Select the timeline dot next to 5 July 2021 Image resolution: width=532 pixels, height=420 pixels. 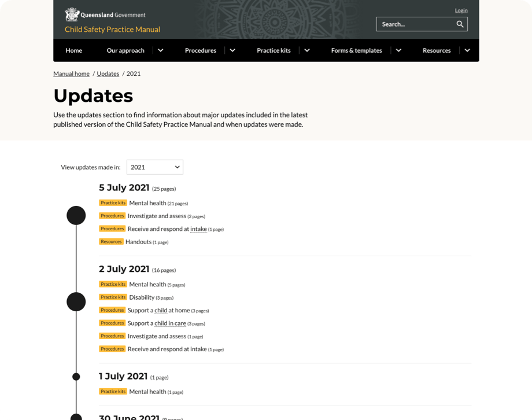point(76,215)
